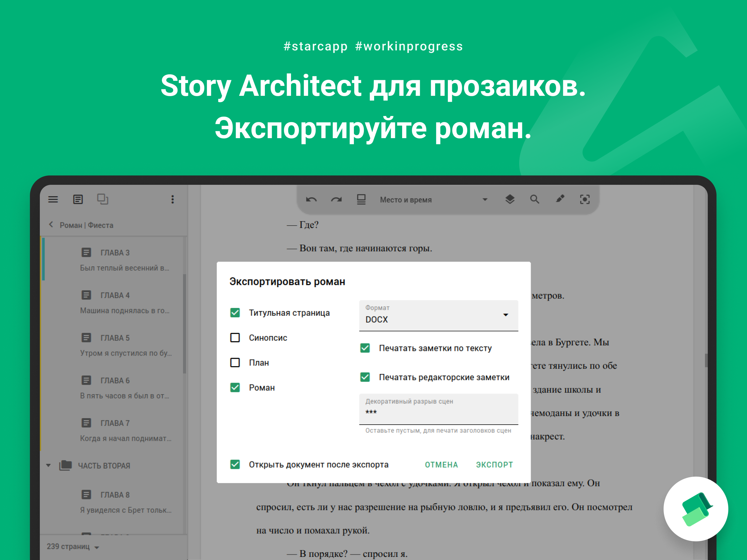Toggle fullscreen focus mode icon
The image size is (747, 560).
pyautogui.click(x=585, y=199)
